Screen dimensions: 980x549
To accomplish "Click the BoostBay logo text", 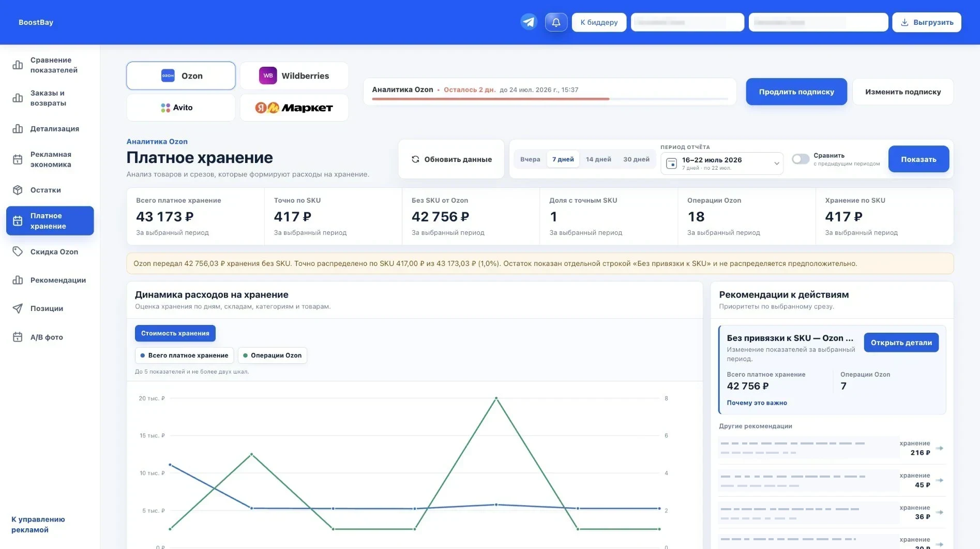I will (36, 22).
